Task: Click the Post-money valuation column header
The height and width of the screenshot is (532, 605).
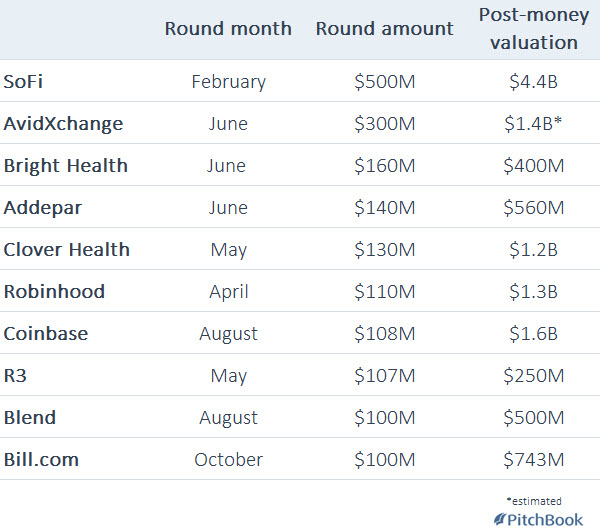Action: click(527, 29)
